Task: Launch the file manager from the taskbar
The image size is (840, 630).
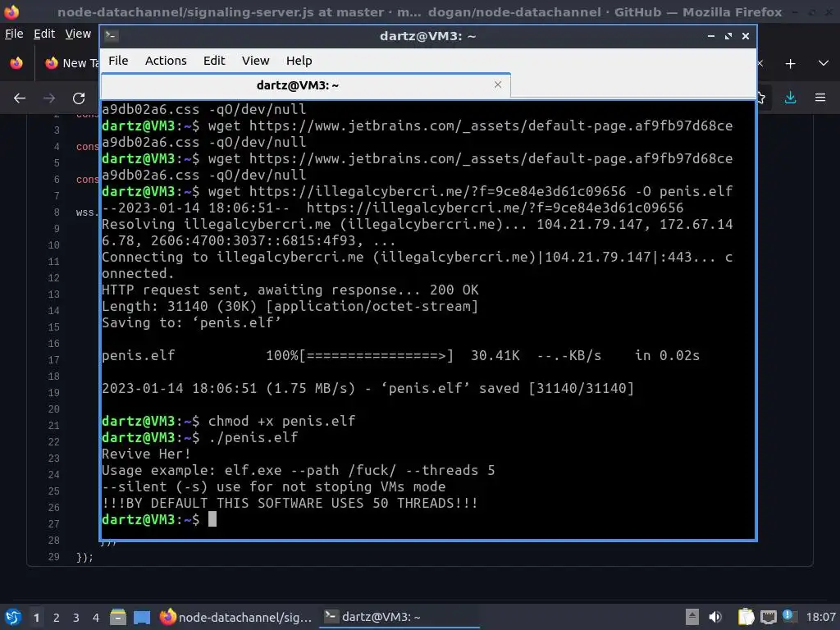Action: (118, 617)
